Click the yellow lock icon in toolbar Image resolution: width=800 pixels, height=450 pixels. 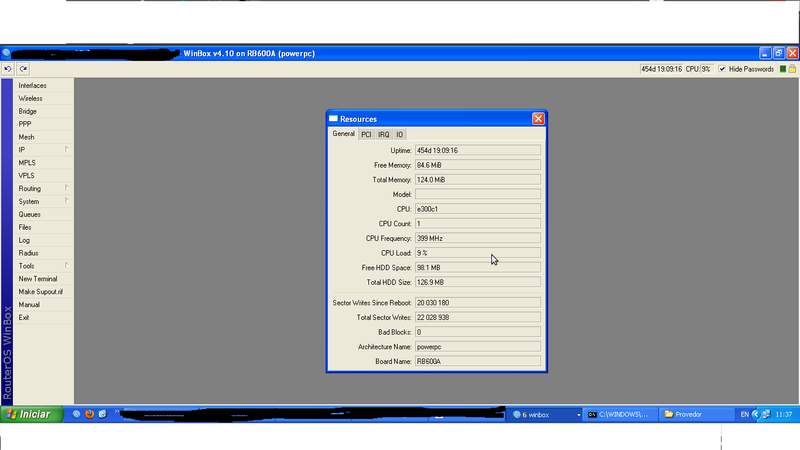(x=792, y=69)
